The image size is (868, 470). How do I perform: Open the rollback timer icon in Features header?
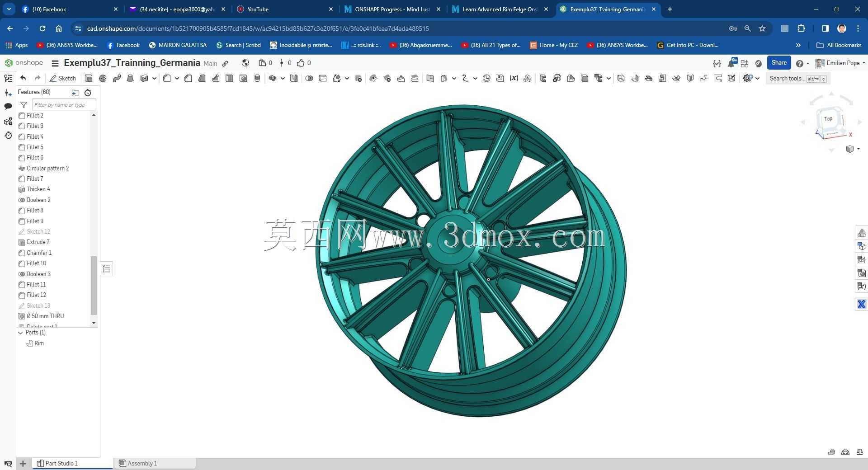pyautogui.click(x=88, y=92)
